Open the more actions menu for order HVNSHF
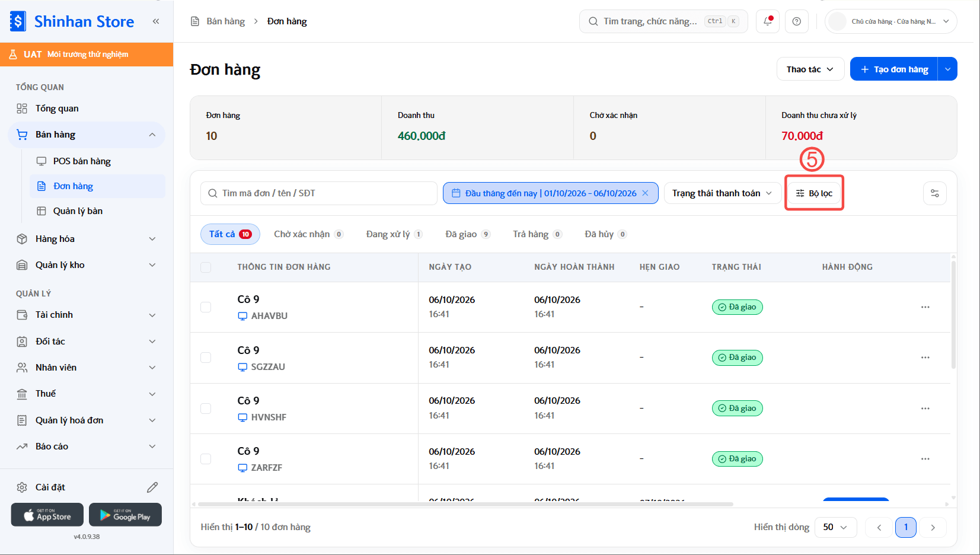Viewport: 980px width, 555px height. tap(925, 409)
